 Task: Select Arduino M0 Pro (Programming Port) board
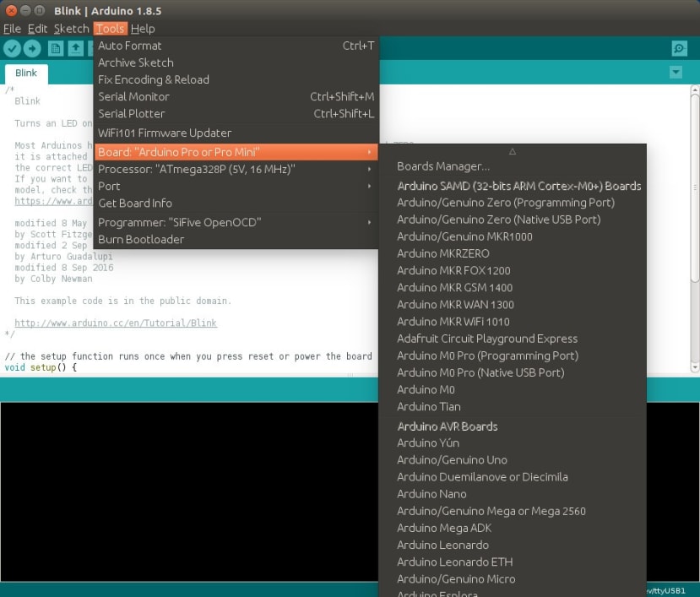tap(513, 355)
